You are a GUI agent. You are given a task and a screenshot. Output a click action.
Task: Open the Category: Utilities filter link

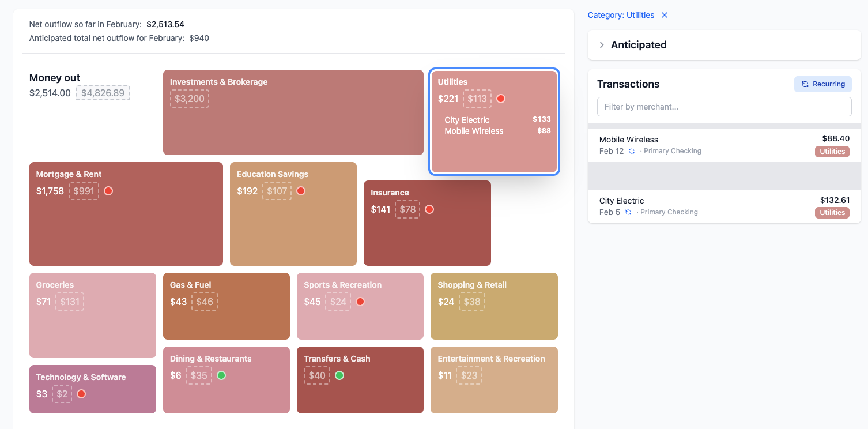click(621, 15)
